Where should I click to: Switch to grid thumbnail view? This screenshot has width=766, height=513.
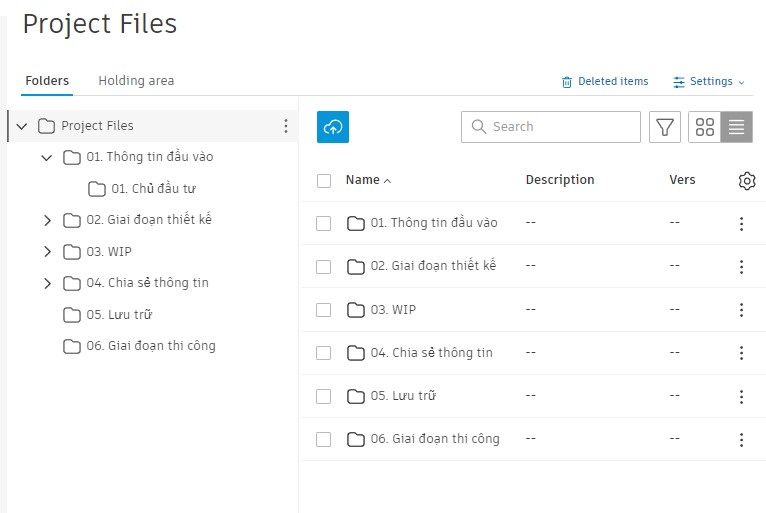704,127
